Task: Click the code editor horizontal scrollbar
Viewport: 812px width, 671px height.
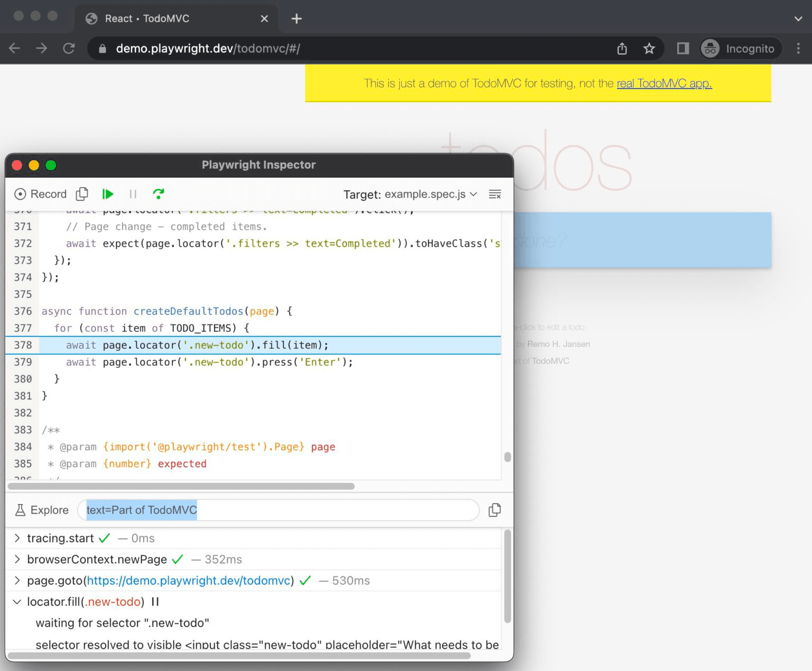Action: point(181,486)
